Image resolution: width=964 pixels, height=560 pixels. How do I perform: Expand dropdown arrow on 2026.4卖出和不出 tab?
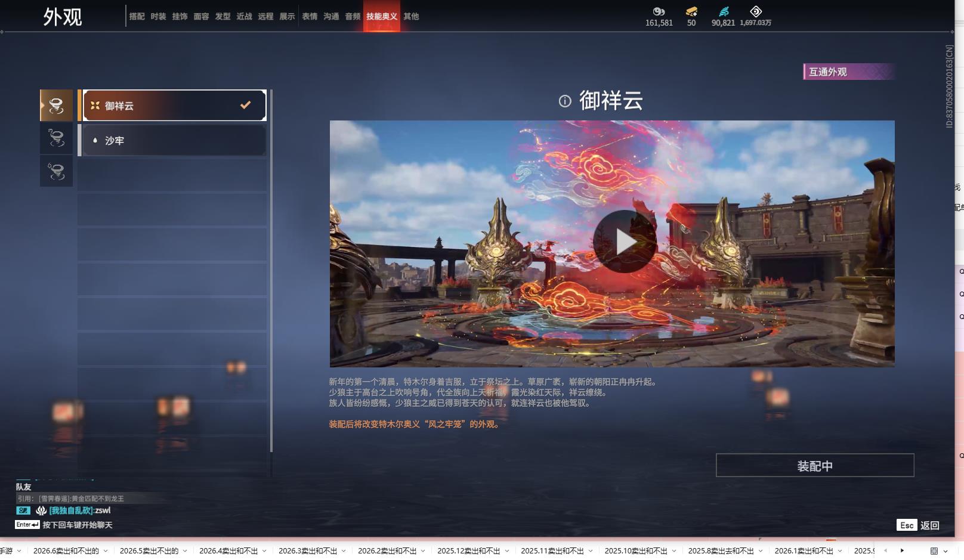264,551
